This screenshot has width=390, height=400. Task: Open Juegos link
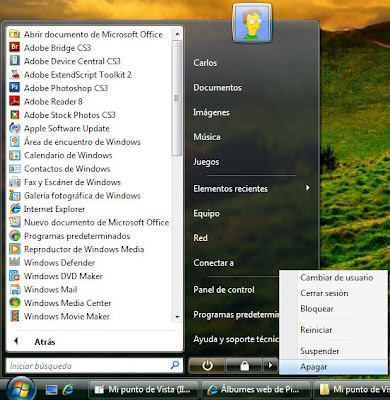pos(206,162)
